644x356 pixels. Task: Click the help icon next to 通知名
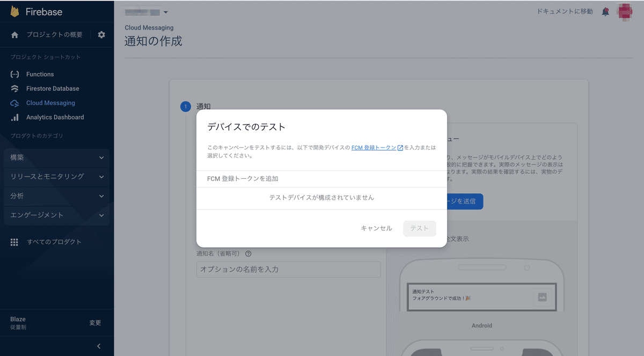[x=248, y=254]
